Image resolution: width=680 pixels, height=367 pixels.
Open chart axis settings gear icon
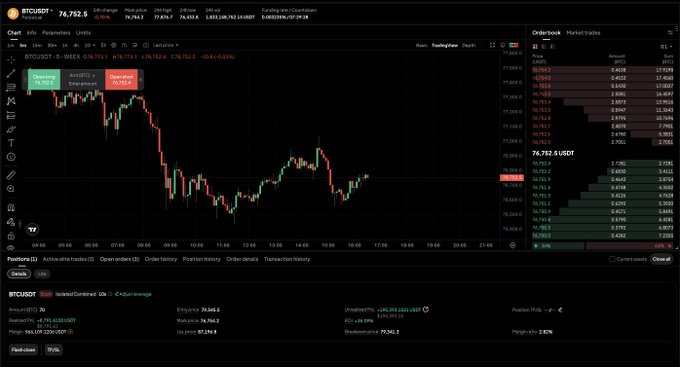click(512, 245)
